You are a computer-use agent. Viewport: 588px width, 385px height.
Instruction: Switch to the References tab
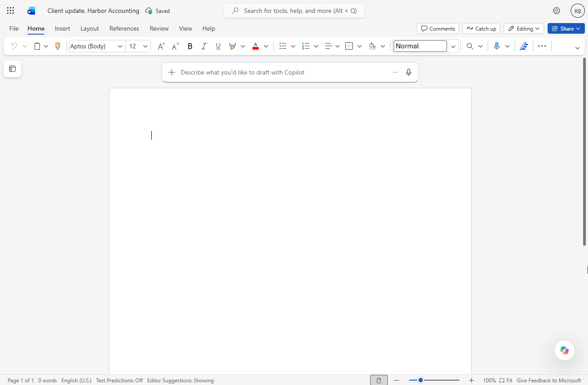tap(124, 28)
